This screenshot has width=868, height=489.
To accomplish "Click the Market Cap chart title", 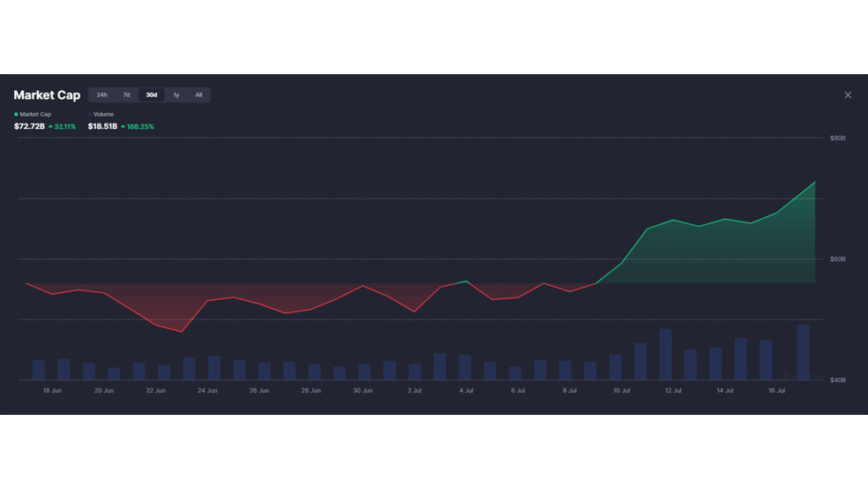I will tap(47, 95).
